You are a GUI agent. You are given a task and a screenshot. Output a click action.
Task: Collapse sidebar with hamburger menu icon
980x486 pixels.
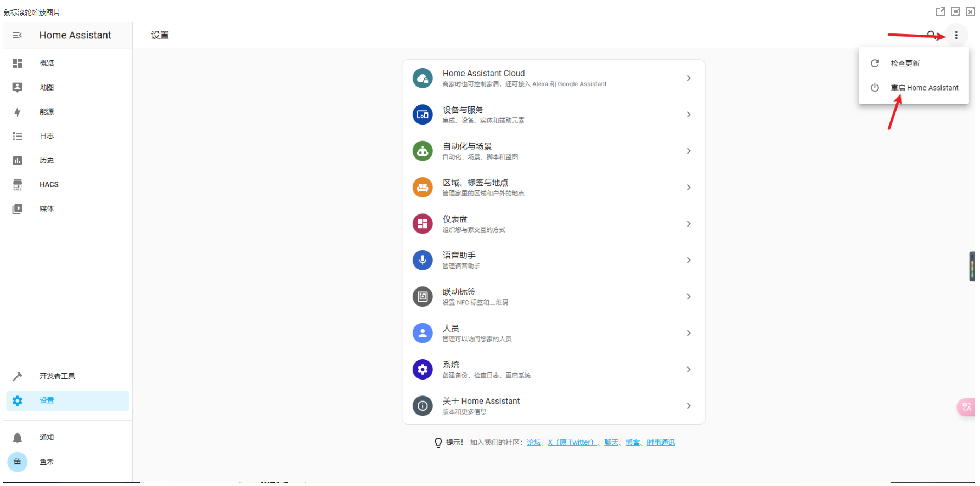point(18,35)
